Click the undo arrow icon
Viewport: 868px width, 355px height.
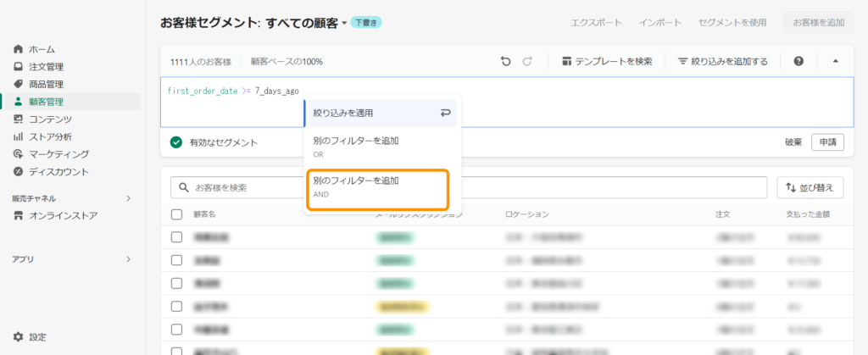[506, 61]
